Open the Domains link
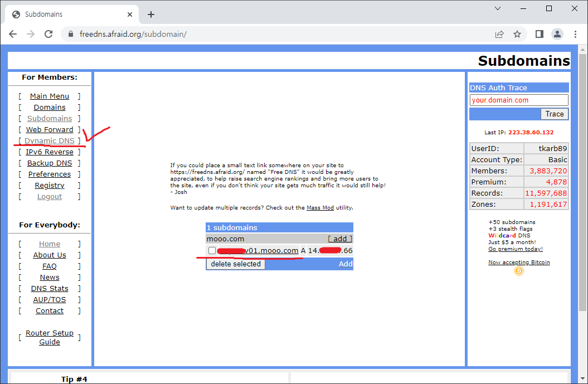Viewport: 588px width, 384px height. point(50,108)
